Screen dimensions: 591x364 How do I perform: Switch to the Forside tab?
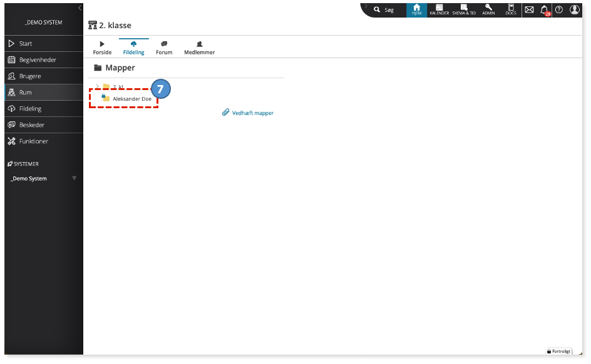[102, 48]
